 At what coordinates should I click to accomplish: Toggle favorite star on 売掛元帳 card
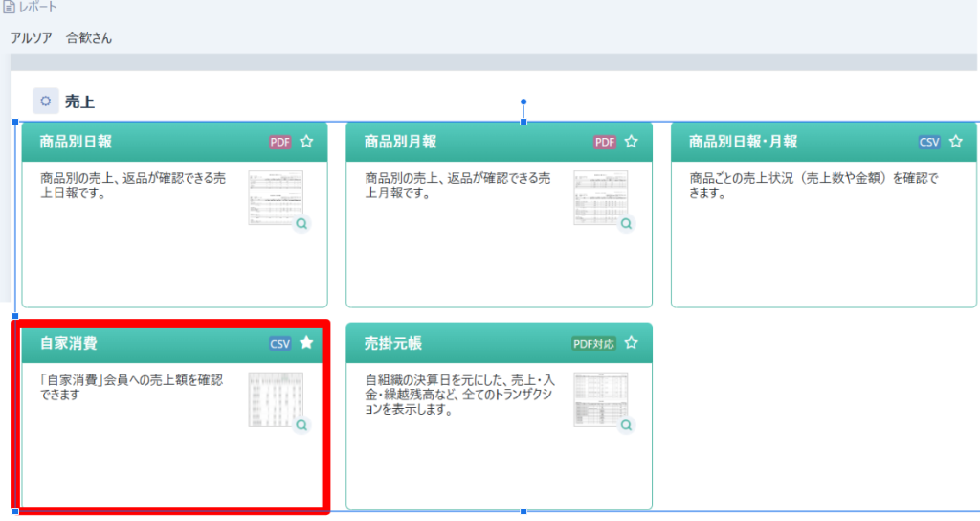(x=631, y=343)
